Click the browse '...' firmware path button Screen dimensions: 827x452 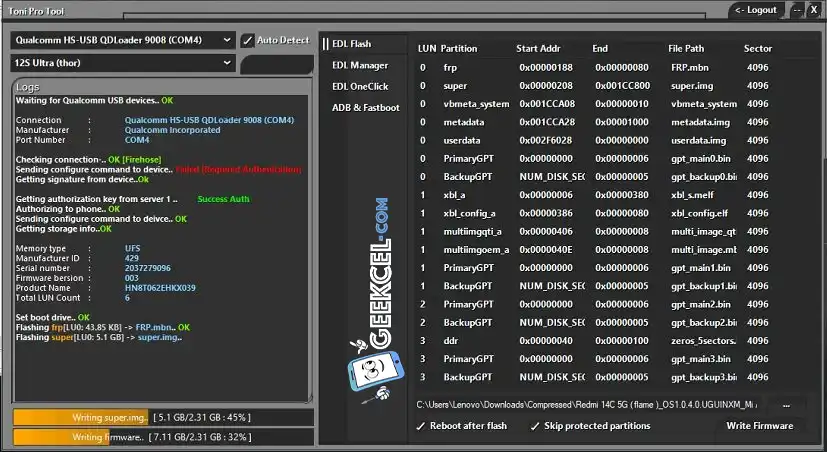click(x=786, y=405)
